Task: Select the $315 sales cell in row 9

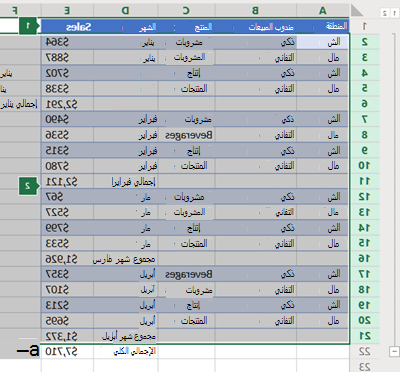Action: click(68, 150)
